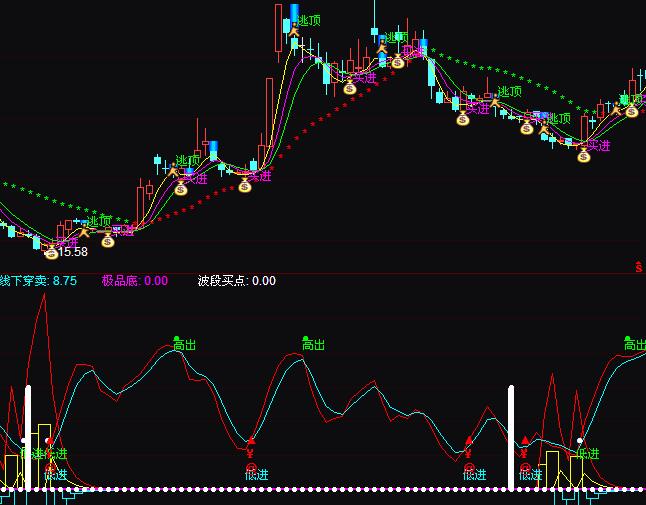
Task: Click the money bag icon beside 15.58
Action: (x=52, y=252)
